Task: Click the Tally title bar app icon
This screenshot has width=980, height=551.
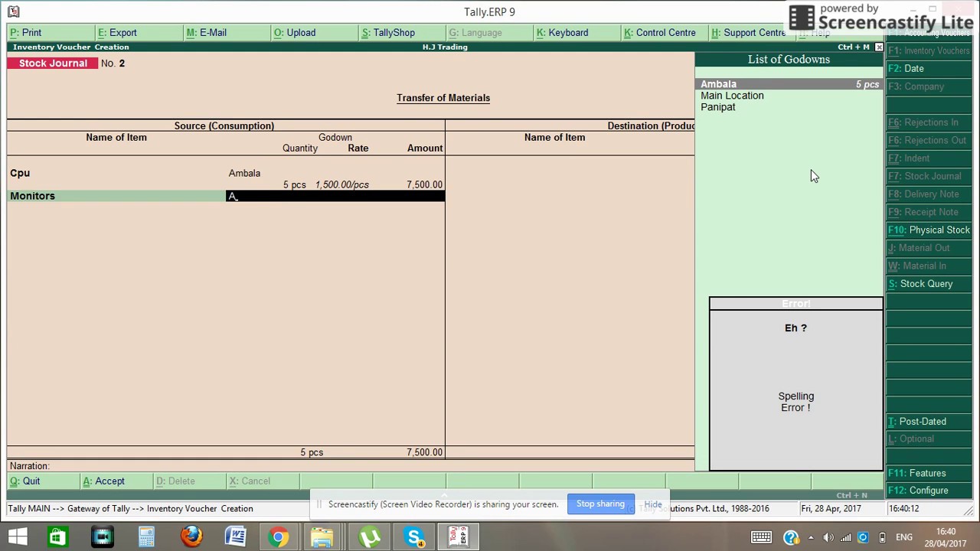Action: 13,11
